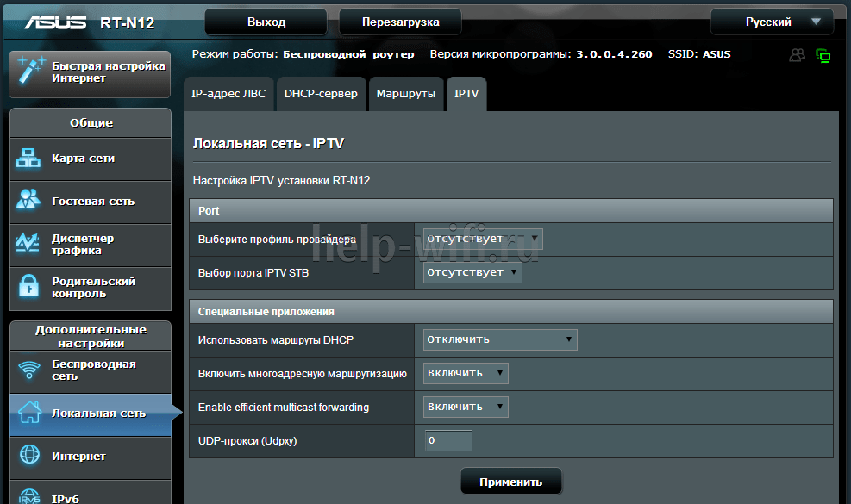Switch to the DHCP-сервер tab

321,94
